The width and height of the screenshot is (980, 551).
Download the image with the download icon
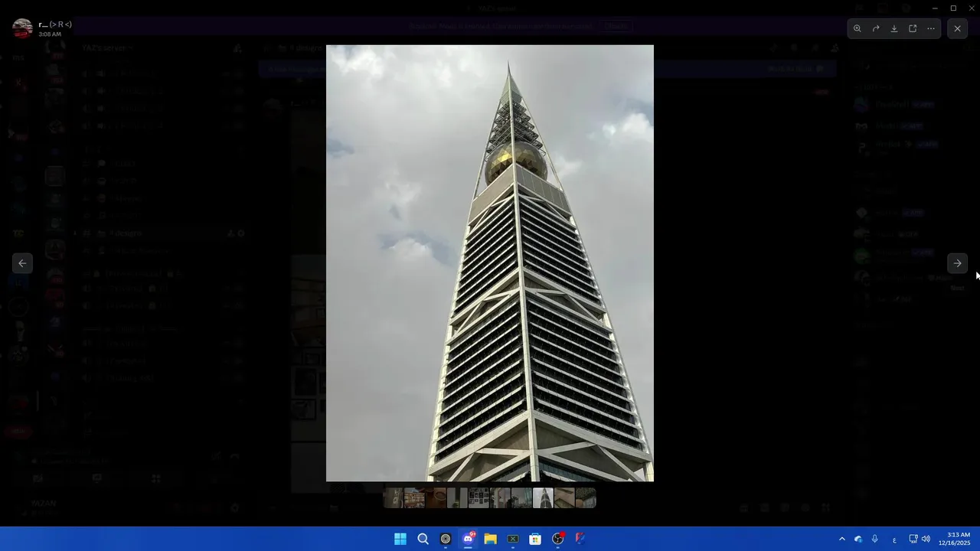(894, 28)
